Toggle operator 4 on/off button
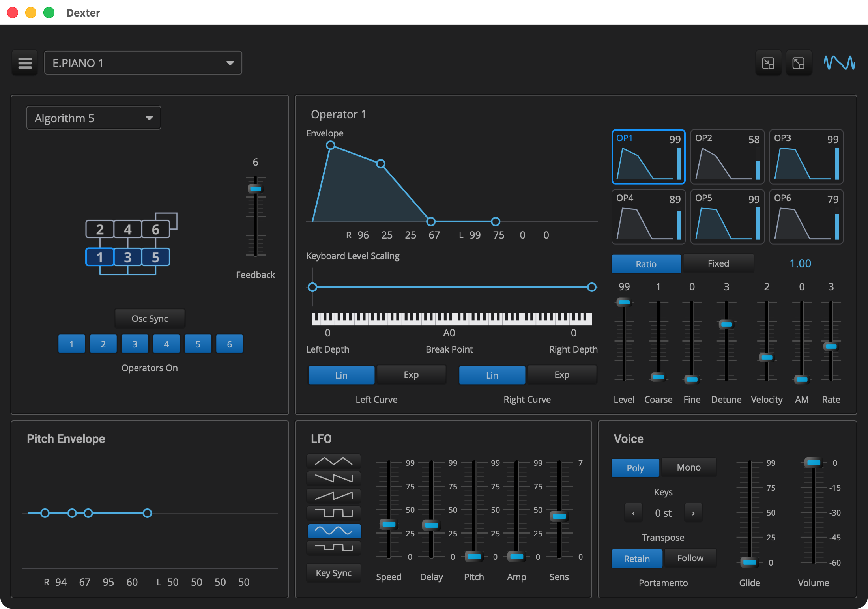The width and height of the screenshot is (868, 609). point(166,344)
